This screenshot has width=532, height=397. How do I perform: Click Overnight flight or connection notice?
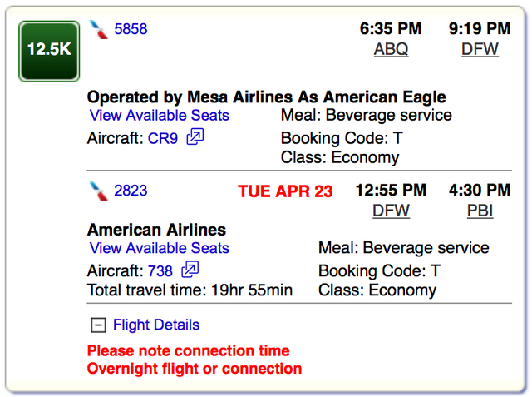click(195, 369)
